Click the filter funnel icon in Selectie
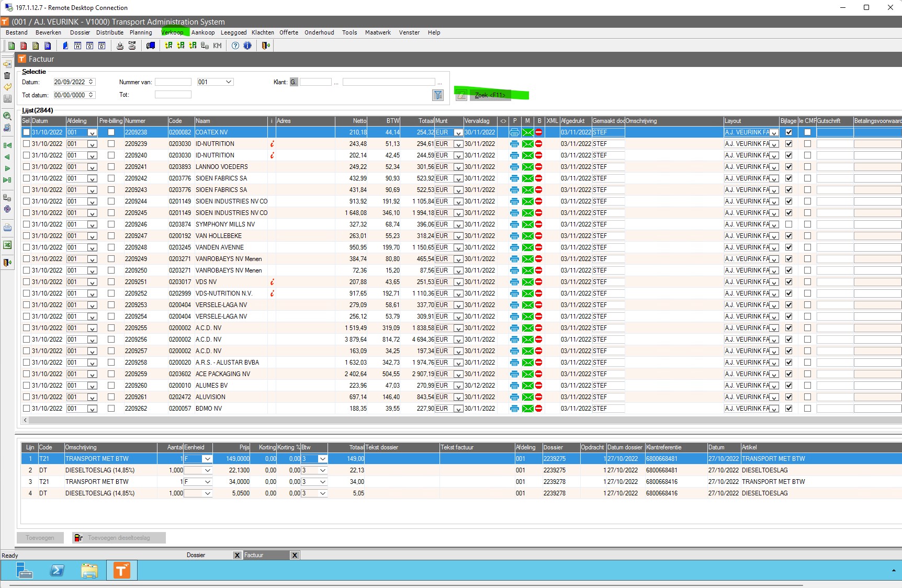Screen dimensions: 902x588 (438, 95)
